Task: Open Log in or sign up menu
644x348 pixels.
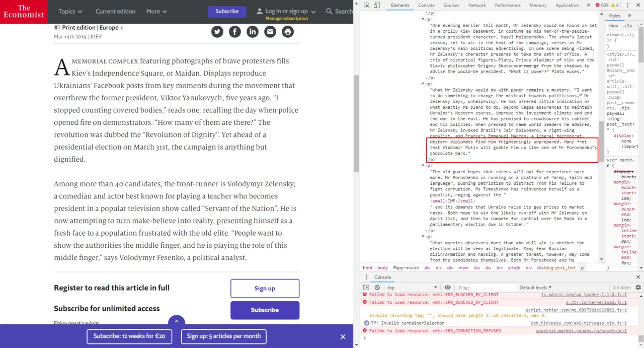Action: tap(286, 11)
